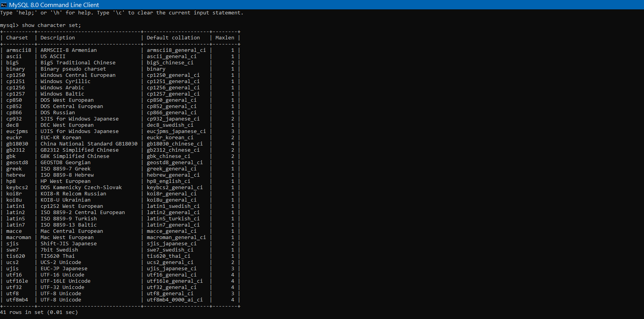This screenshot has height=319, width=644.
Task: Select 'ARMSCII-8 Armenian' description
Action: click(69, 50)
